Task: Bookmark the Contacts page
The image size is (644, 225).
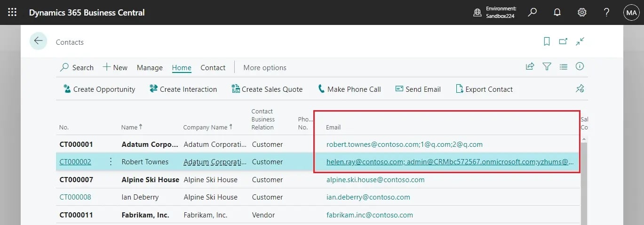Action: 547,41
